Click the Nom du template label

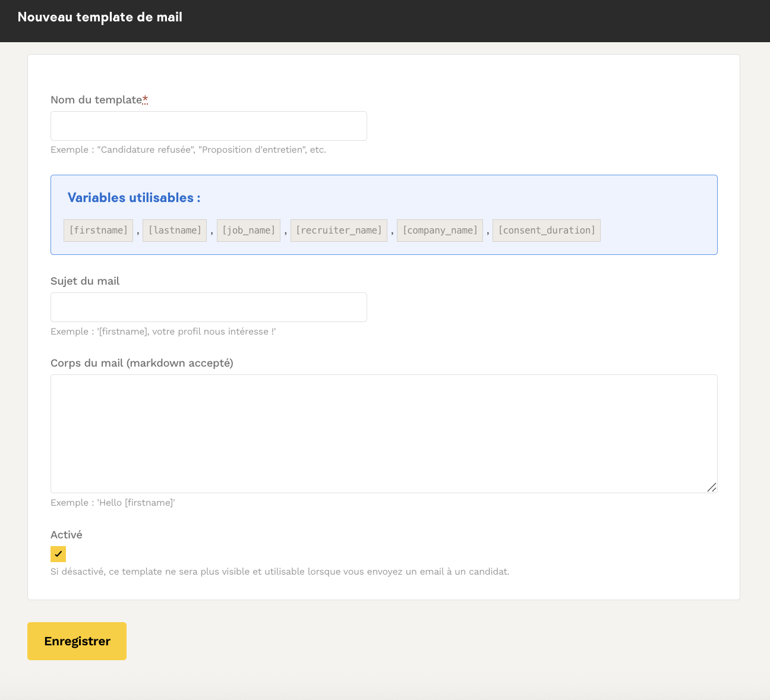coord(96,100)
